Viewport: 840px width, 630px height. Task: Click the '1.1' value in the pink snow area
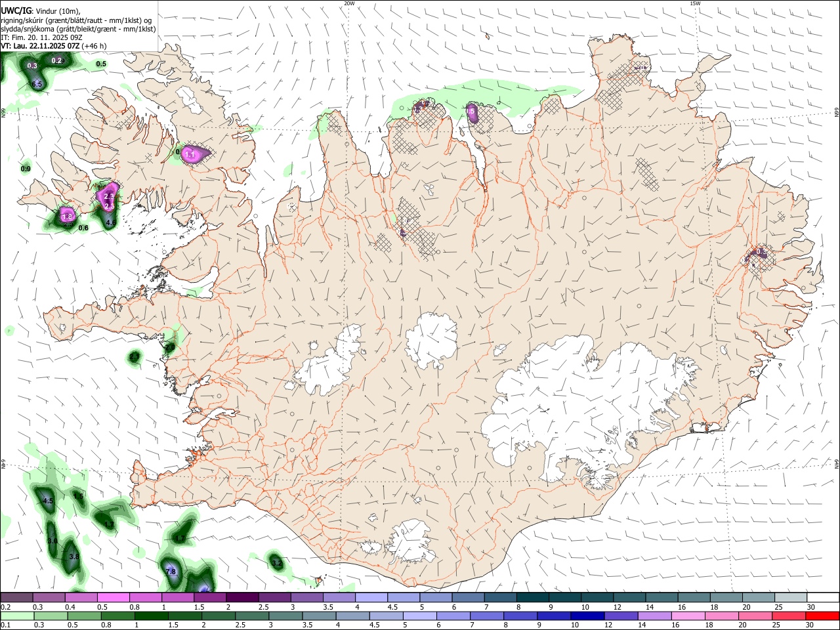(191, 155)
